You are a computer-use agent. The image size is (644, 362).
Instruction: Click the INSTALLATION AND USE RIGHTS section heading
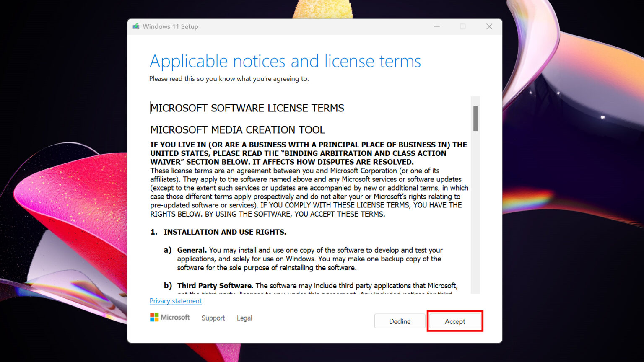[x=225, y=232]
